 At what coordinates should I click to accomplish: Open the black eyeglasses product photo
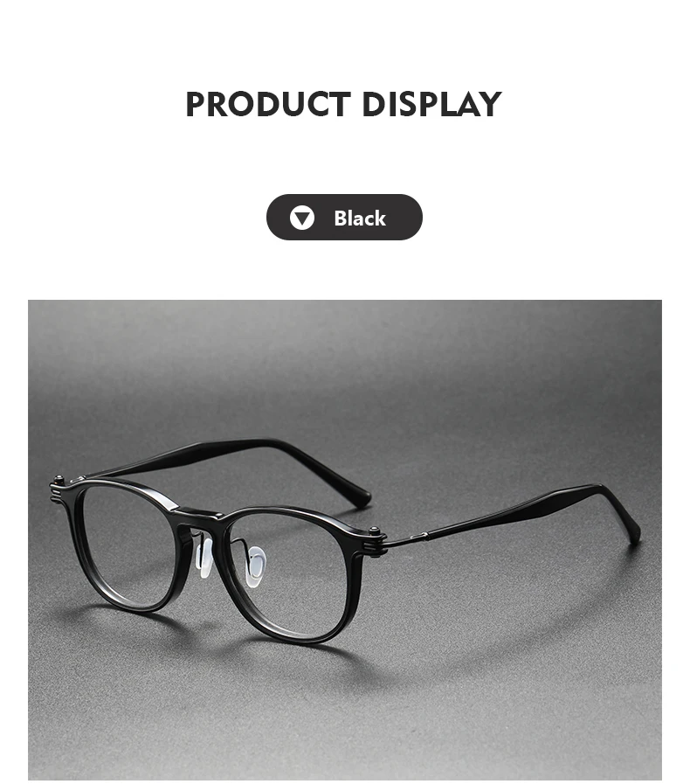tap(345, 539)
